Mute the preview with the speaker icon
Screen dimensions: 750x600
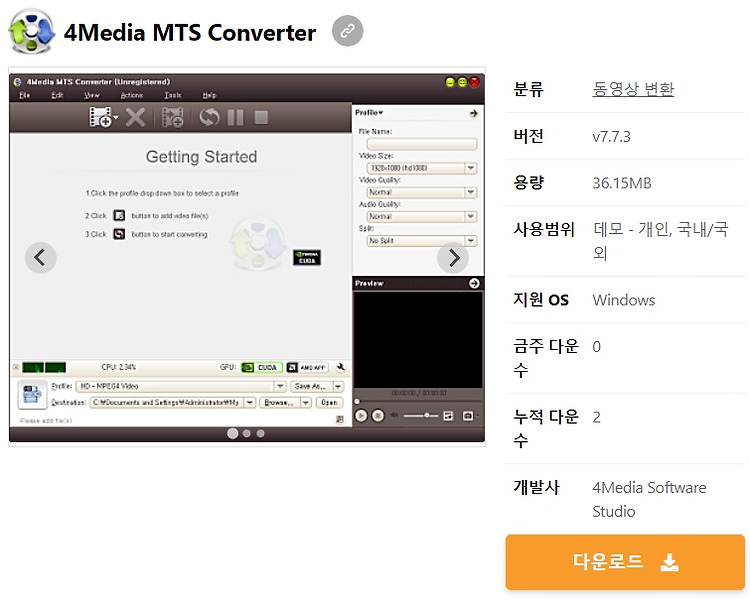point(394,415)
